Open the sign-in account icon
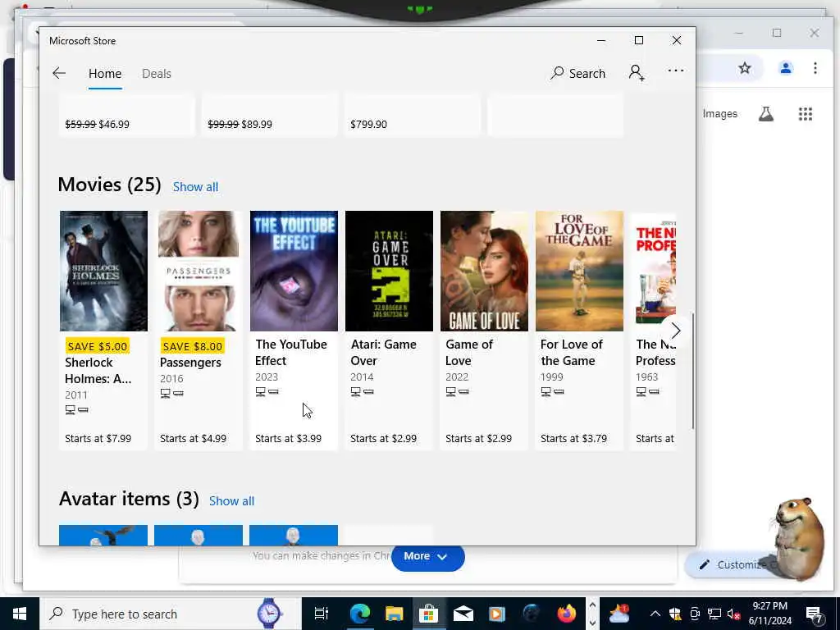 pyautogui.click(x=637, y=73)
